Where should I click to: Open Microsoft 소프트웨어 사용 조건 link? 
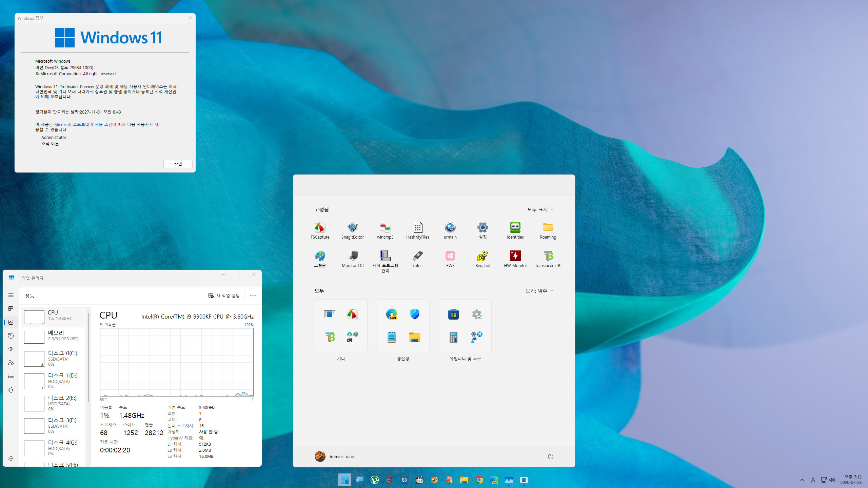(x=83, y=124)
